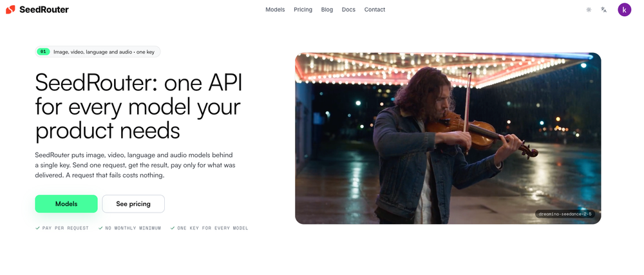Viewport: 644px width, 275px height.
Task: Click the checkmark beside One Key For Every Model
Action: [173, 228]
